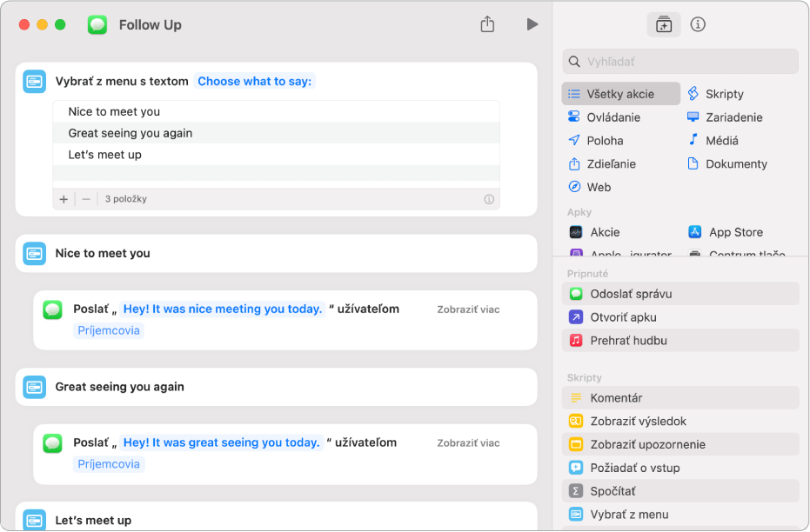Select the Skripty category
This screenshot has height=532, width=810.
pyautogui.click(x=724, y=94)
